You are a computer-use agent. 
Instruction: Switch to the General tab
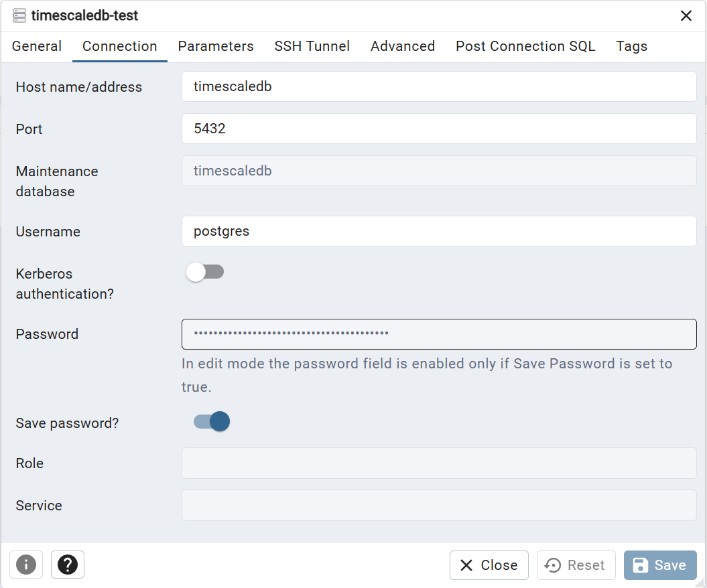click(37, 46)
